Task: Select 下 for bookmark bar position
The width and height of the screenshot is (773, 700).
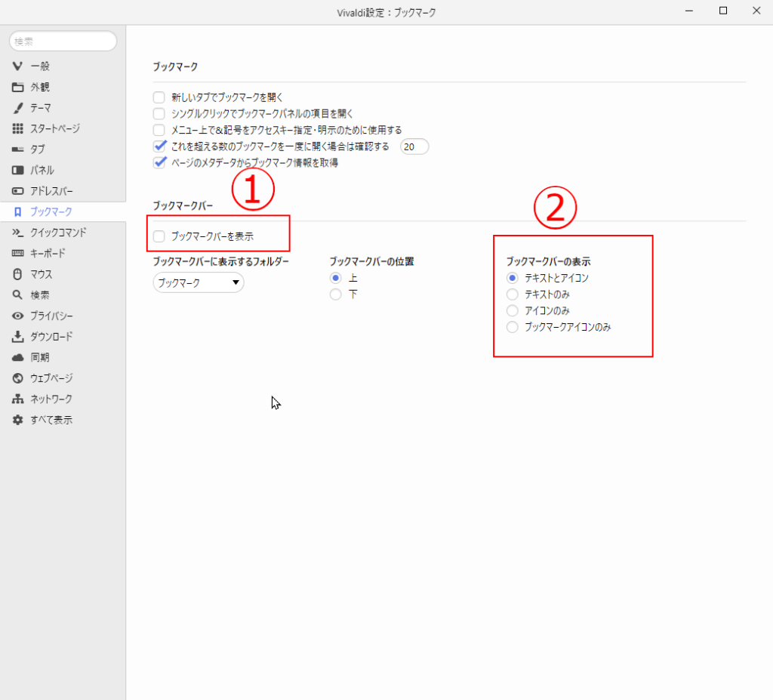Action: pos(336,294)
